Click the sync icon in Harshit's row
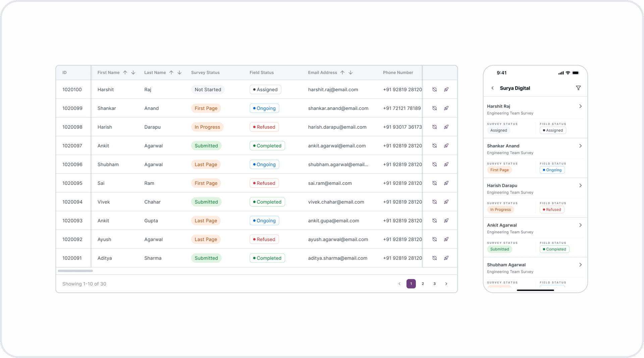Viewport: 644px width, 358px height. (x=434, y=90)
